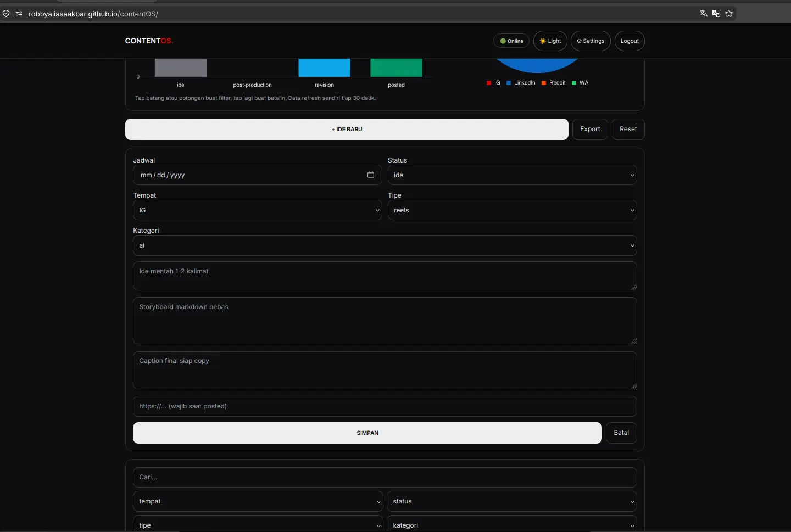Click the revision axis label
Screen dimensions: 791x532
[324, 85]
